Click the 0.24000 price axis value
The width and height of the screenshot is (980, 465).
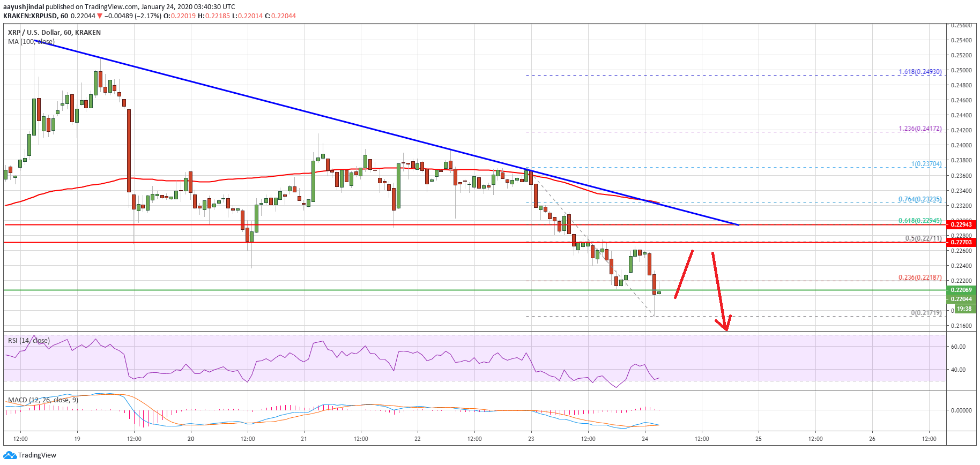(961, 145)
